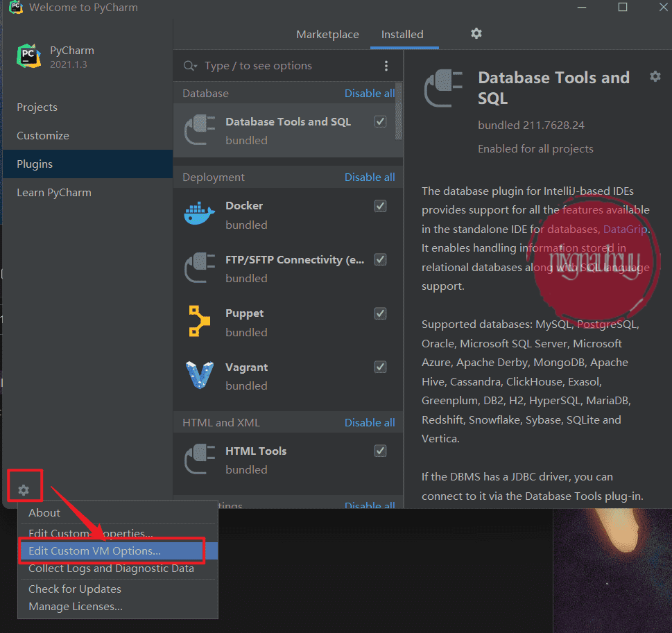The width and height of the screenshot is (672, 633).
Task: Open Customize in the sidebar
Action: [x=43, y=135]
